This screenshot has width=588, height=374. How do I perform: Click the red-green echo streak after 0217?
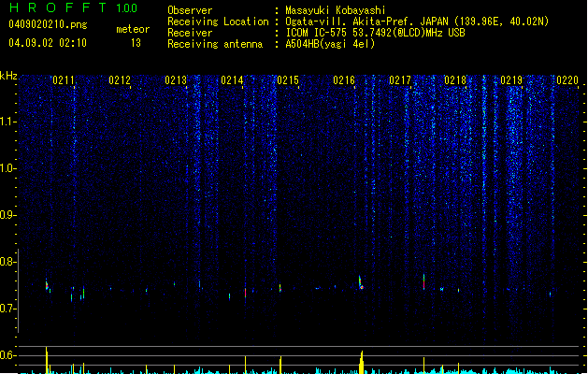tap(424, 281)
